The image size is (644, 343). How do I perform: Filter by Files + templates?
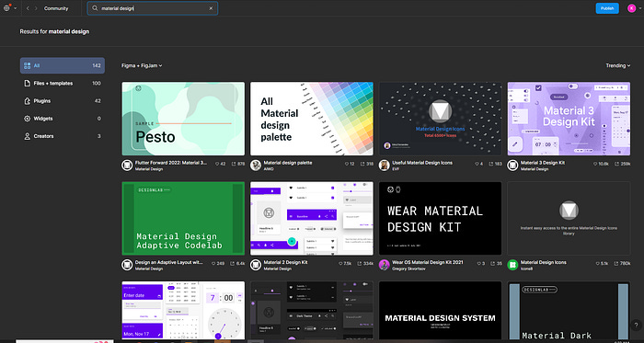(x=63, y=84)
